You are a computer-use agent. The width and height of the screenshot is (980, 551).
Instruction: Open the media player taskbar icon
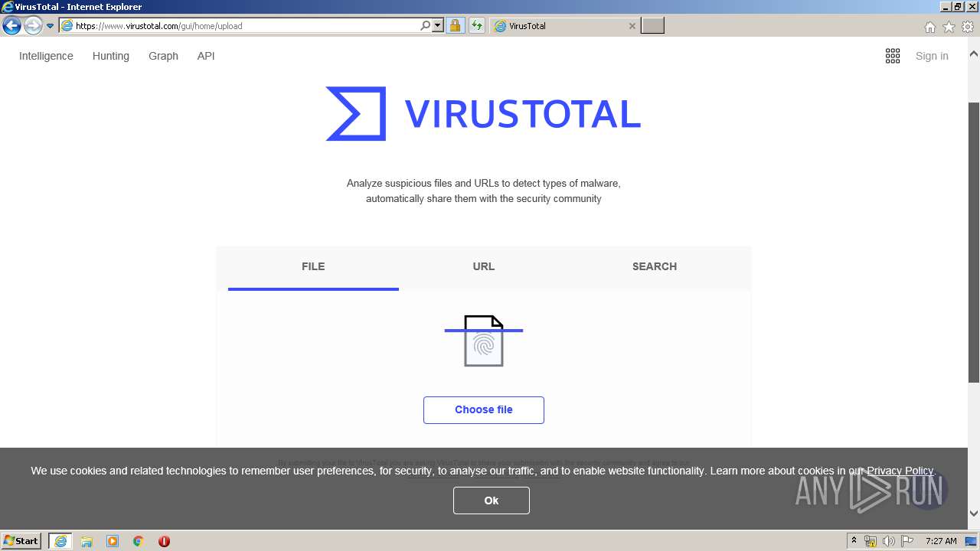[x=113, y=541]
